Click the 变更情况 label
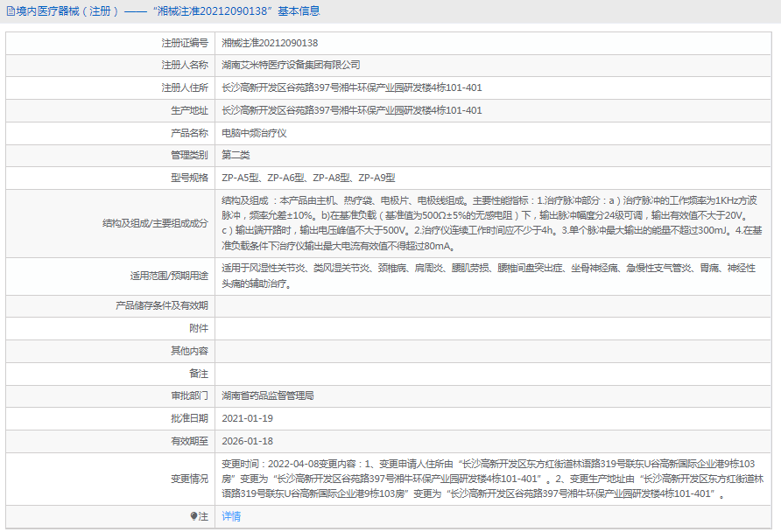Viewport: 781px width, 532px height. click(189, 479)
